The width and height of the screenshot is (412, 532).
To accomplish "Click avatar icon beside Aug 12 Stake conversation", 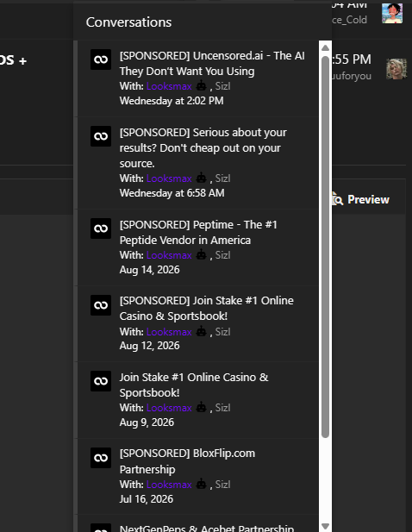I will click(101, 305).
